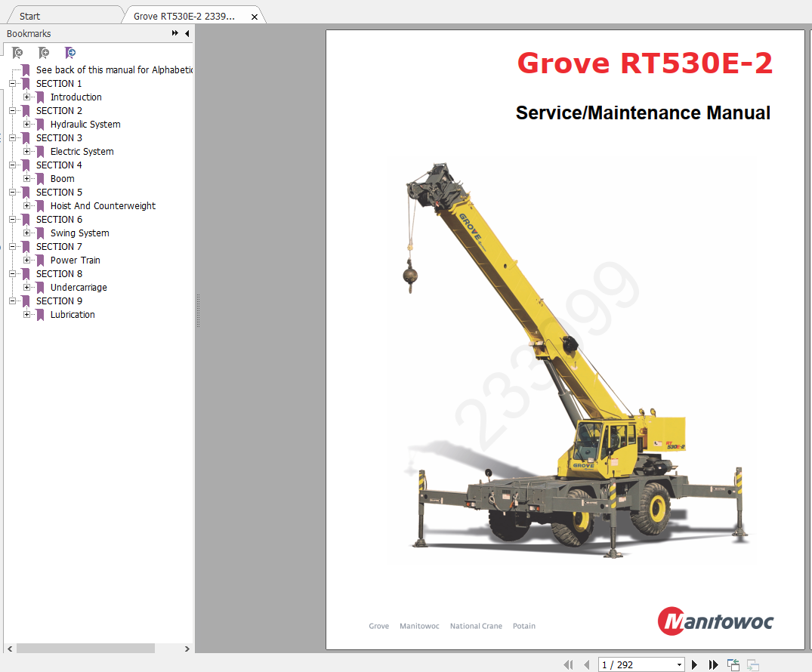Click the previous view icon
This screenshot has width=812, height=672.
coord(733,664)
